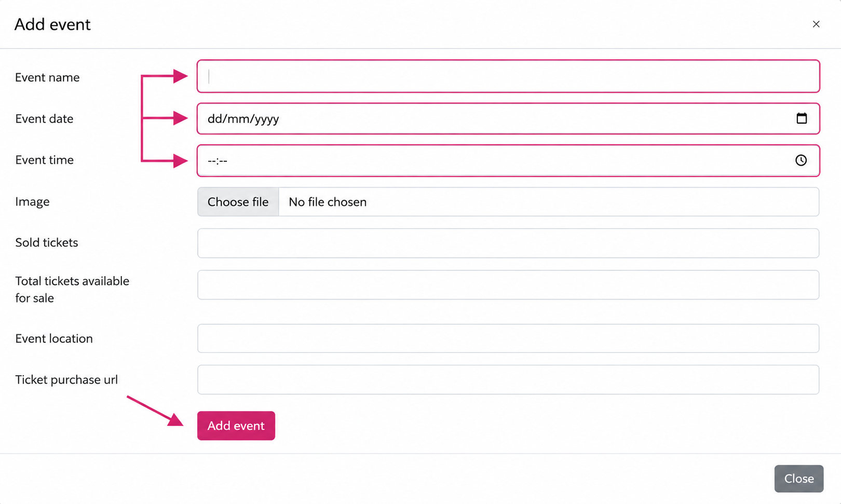Click the Event location label

(x=54, y=338)
